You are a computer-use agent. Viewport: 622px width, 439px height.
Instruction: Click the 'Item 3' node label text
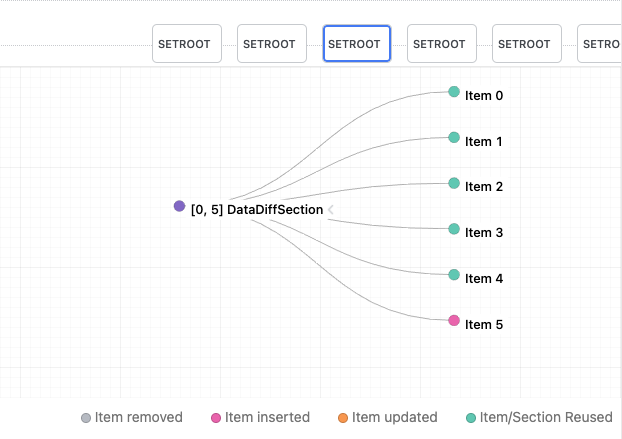coord(484,233)
